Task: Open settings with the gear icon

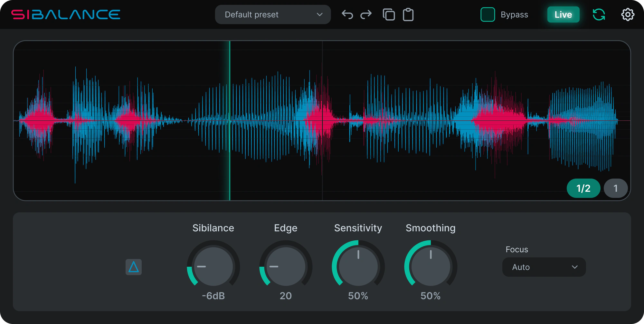Action: click(x=628, y=14)
